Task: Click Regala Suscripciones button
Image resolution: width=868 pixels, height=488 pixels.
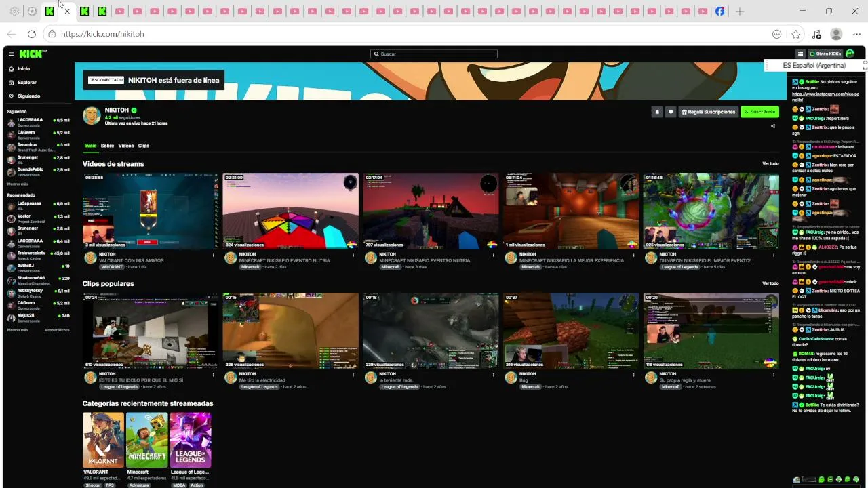Action: click(x=709, y=112)
